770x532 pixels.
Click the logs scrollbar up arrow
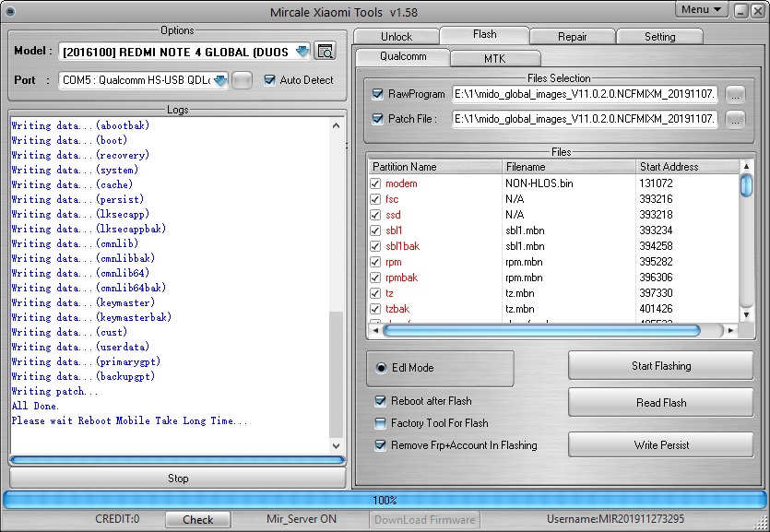[x=336, y=125]
